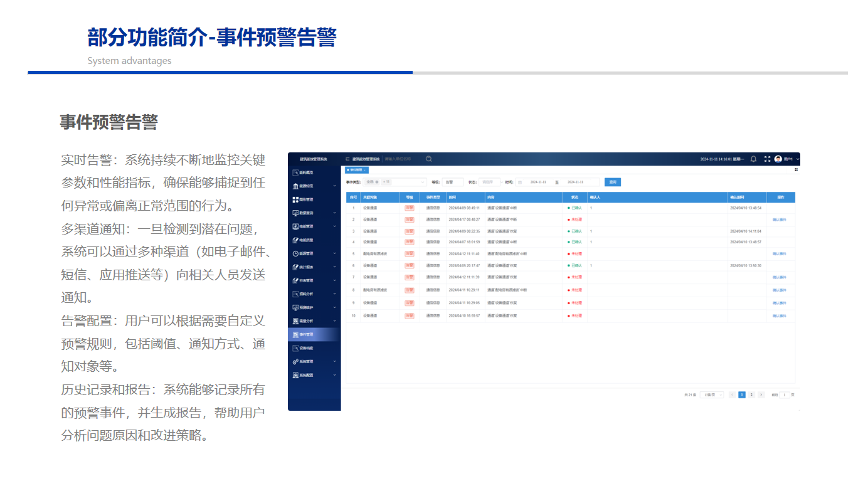Click the grid icon right of tab bar

pyautogui.click(x=796, y=169)
